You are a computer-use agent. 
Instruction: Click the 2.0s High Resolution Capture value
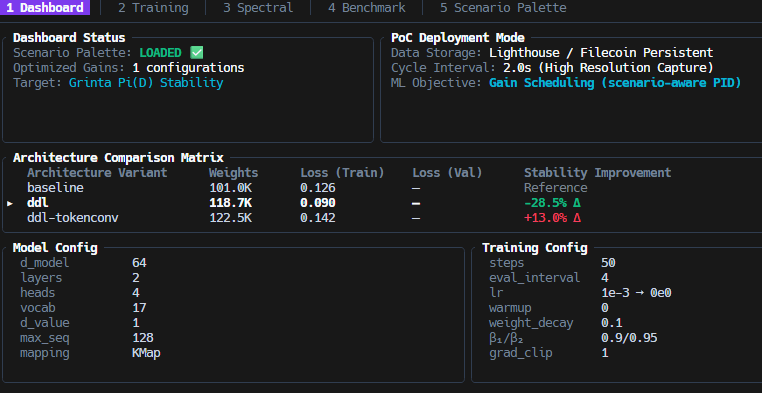tap(608, 68)
